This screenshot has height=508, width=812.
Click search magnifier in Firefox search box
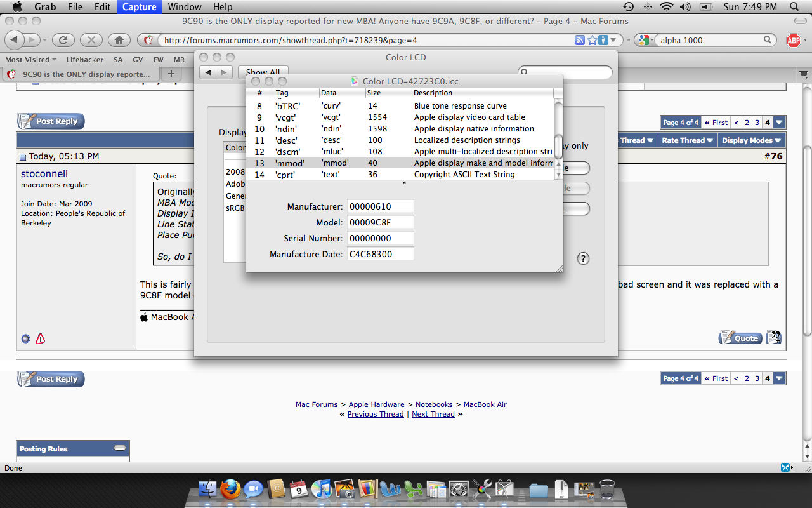tap(768, 40)
